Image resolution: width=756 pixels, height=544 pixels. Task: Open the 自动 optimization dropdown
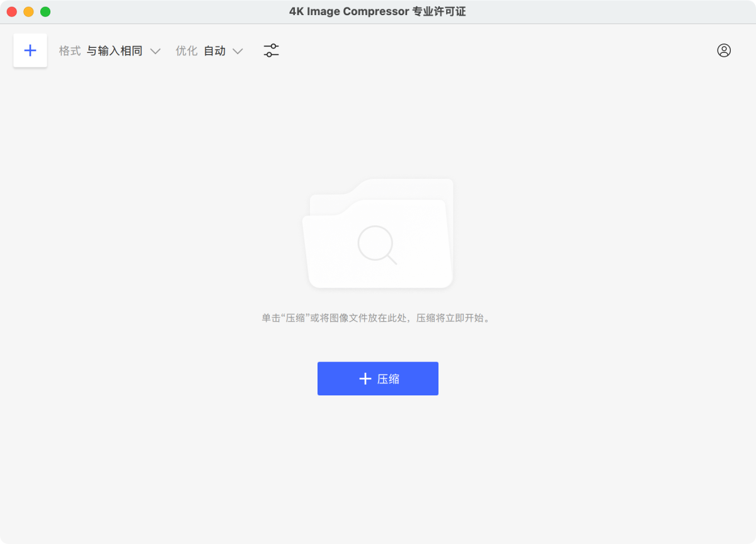[215, 51]
